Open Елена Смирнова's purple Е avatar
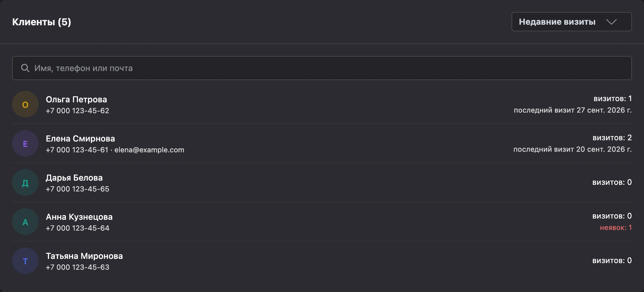644x292 pixels. (25, 143)
